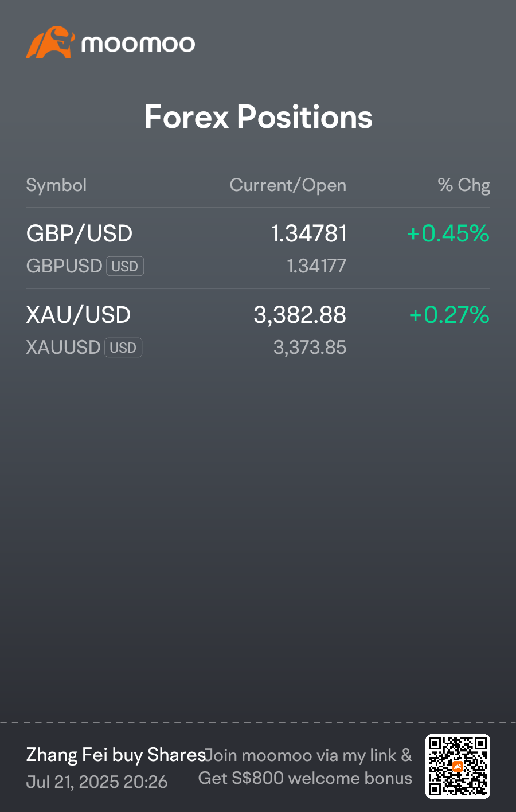Click the +0.45% change value
This screenshot has width=516, height=812.
click(448, 233)
